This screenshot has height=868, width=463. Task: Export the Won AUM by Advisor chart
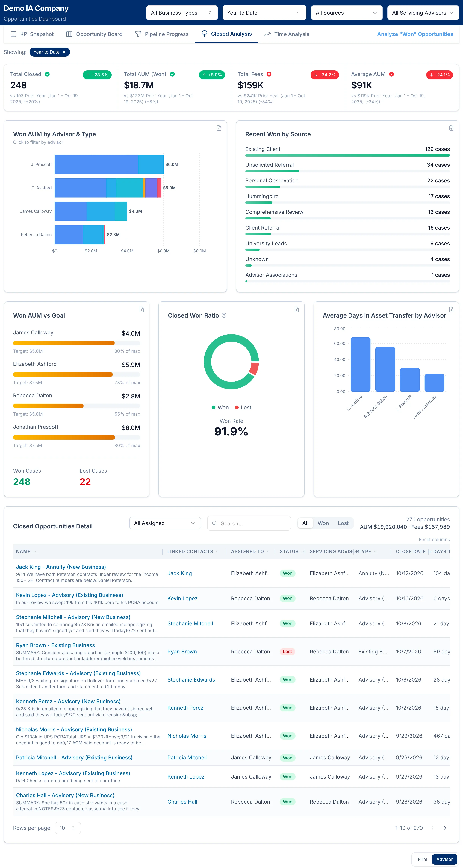pos(219,128)
